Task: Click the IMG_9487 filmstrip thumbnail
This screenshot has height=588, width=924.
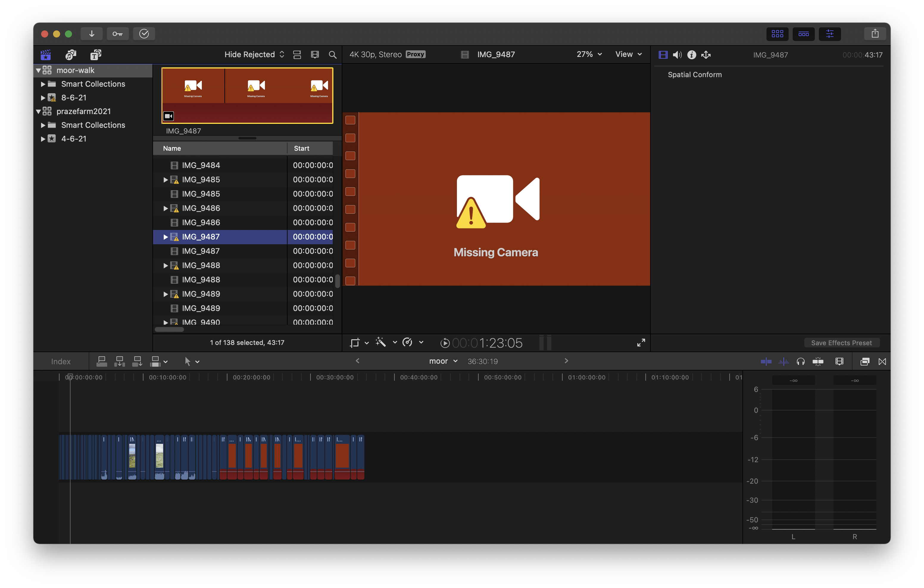Action: (247, 95)
